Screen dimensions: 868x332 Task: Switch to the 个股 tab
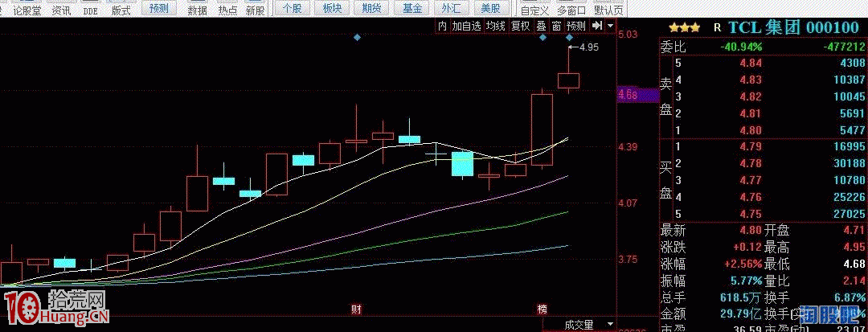(x=293, y=8)
